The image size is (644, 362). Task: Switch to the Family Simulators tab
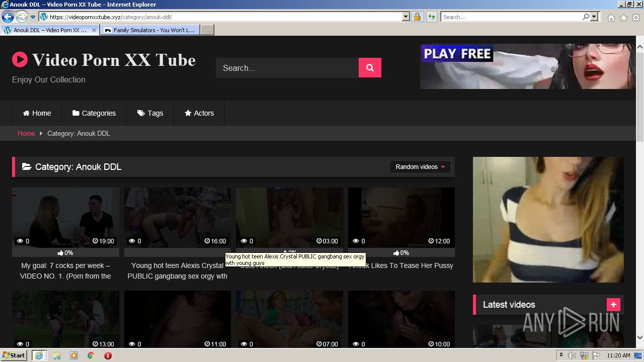150,30
